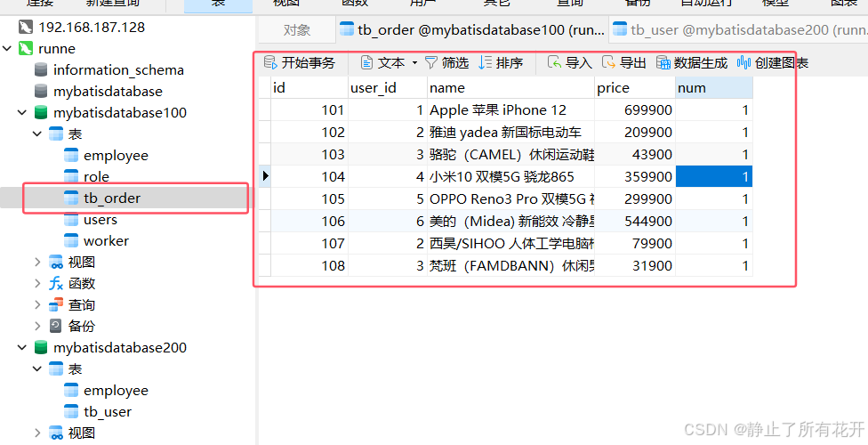Collapse the 表 tables node under mybatisdatabase100
The image size is (868, 445).
[x=37, y=134]
